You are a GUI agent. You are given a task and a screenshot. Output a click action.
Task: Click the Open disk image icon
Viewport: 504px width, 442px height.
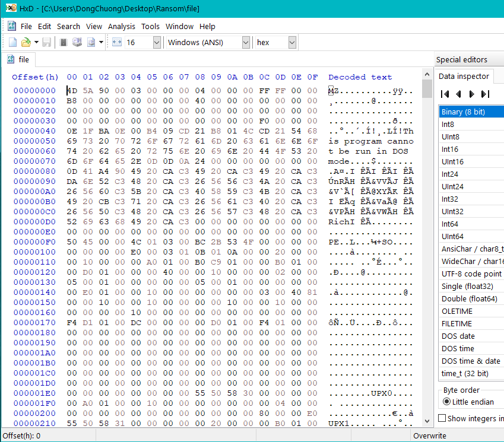91,42
